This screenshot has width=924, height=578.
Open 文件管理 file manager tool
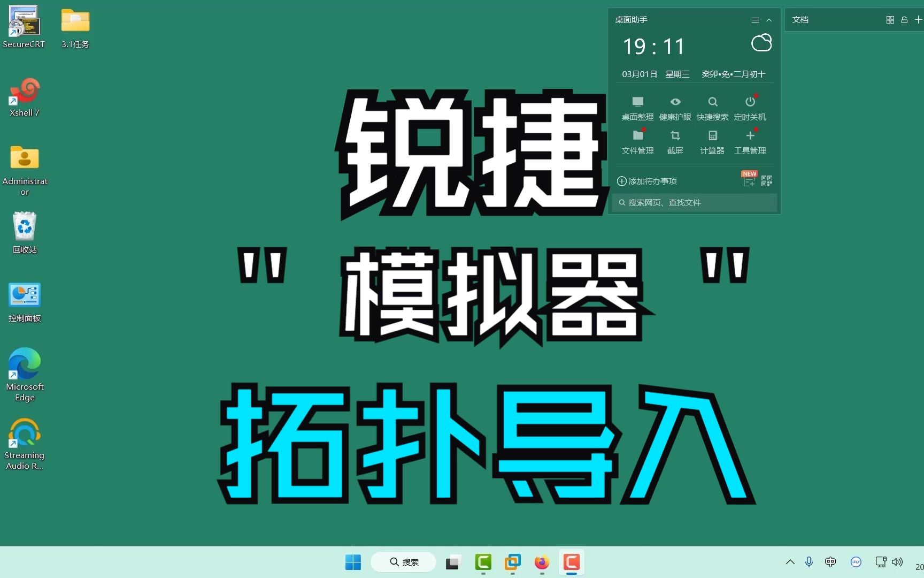coord(637,142)
